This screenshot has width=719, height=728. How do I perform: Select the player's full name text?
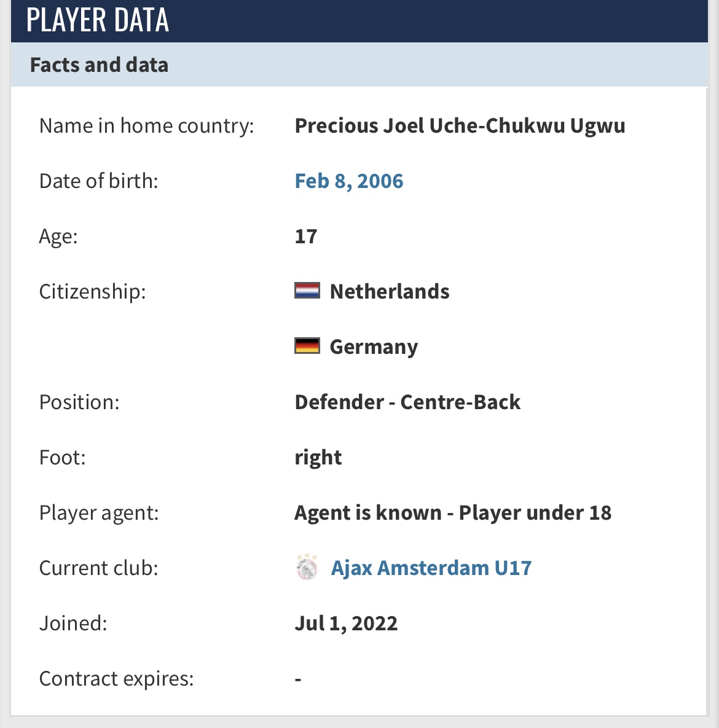tap(460, 126)
